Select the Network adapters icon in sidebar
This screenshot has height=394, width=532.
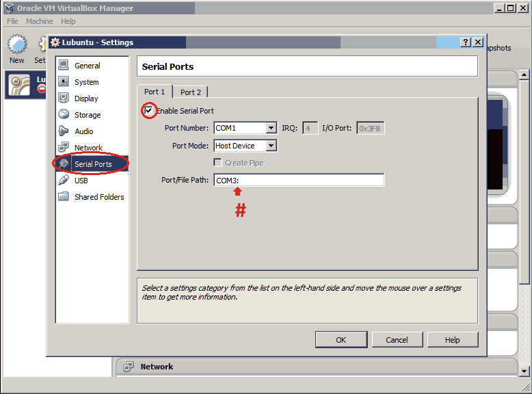coord(64,147)
